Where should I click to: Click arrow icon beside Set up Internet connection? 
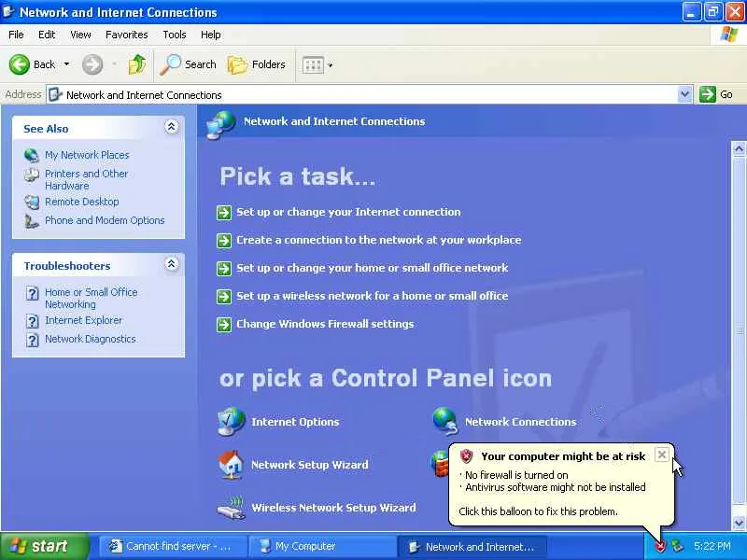click(x=224, y=213)
